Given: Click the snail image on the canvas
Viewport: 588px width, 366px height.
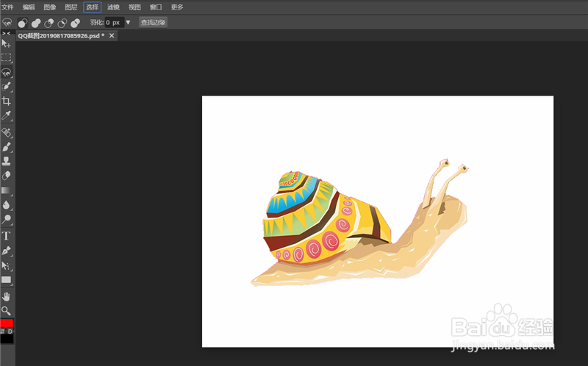Looking at the screenshot, I should [x=359, y=223].
